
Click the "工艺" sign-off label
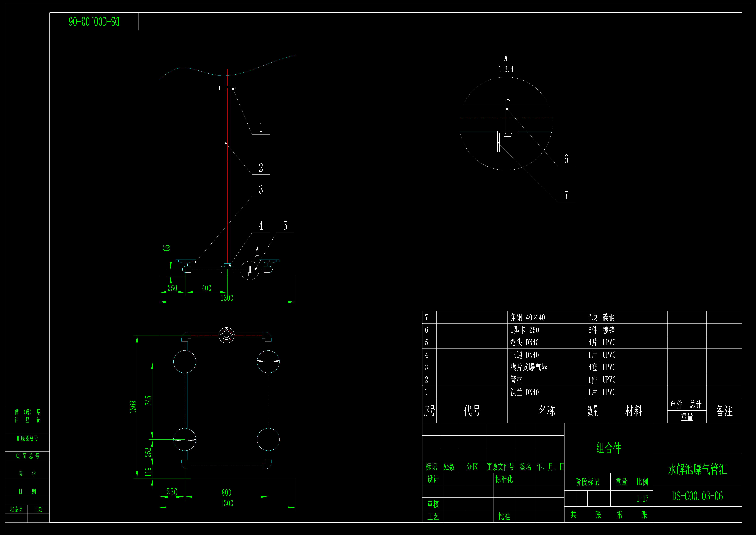click(x=433, y=517)
